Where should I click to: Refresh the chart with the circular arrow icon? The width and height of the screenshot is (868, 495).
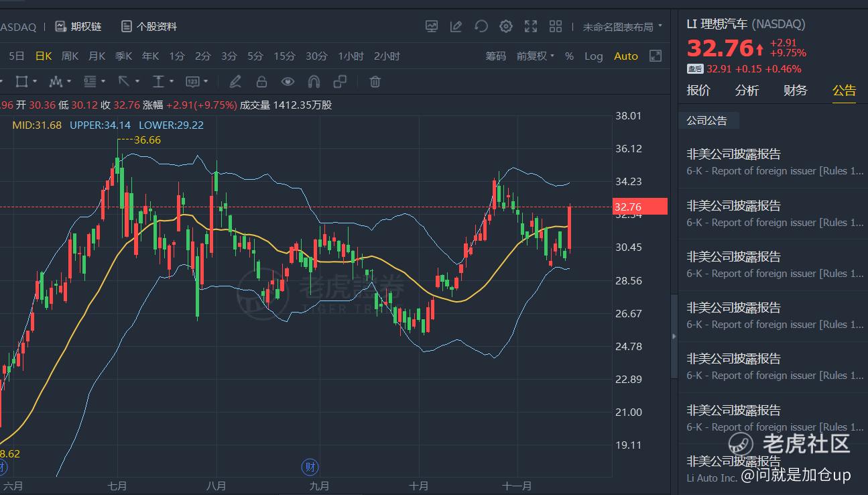(481, 27)
